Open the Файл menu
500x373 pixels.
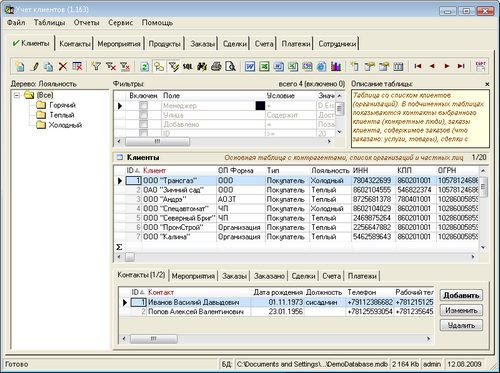pyautogui.click(x=16, y=23)
